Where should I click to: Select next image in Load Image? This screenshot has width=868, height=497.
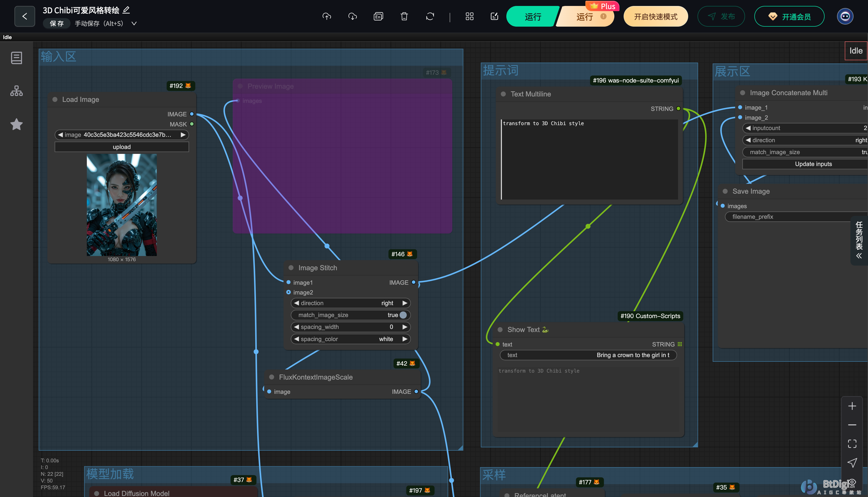click(183, 135)
